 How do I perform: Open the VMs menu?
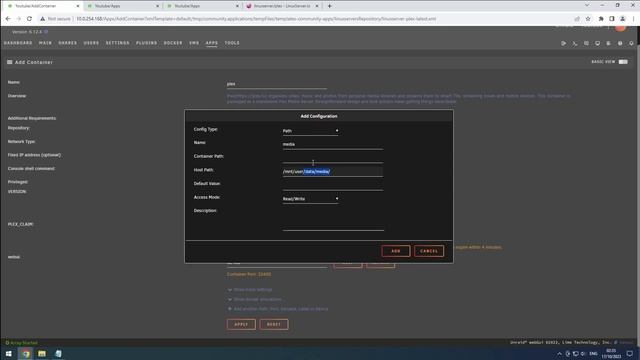coord(194,43)
